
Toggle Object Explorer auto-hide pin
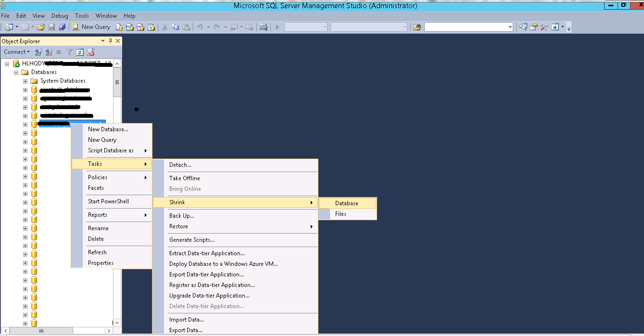pos(110,41)
